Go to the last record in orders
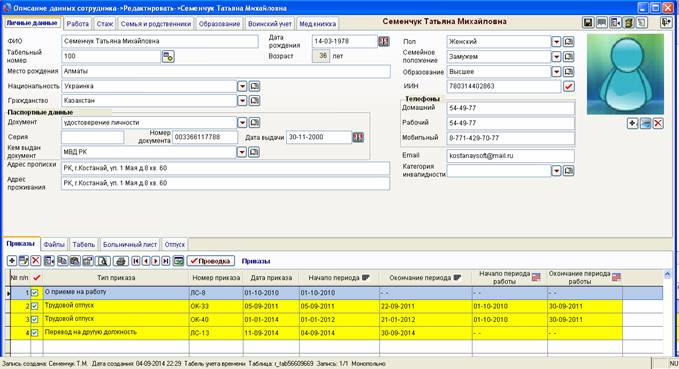Viewport: 679px width, 369px height. coord(165,261)
